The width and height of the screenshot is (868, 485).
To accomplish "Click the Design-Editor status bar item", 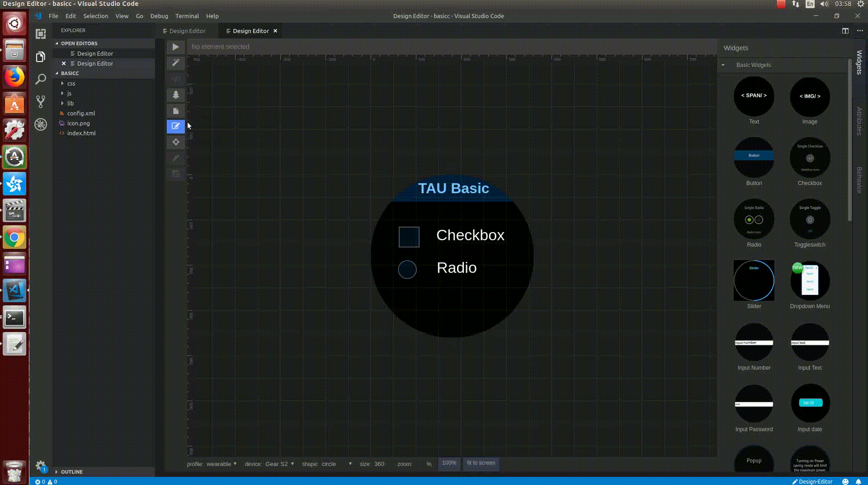I will (x=812, y=481).
